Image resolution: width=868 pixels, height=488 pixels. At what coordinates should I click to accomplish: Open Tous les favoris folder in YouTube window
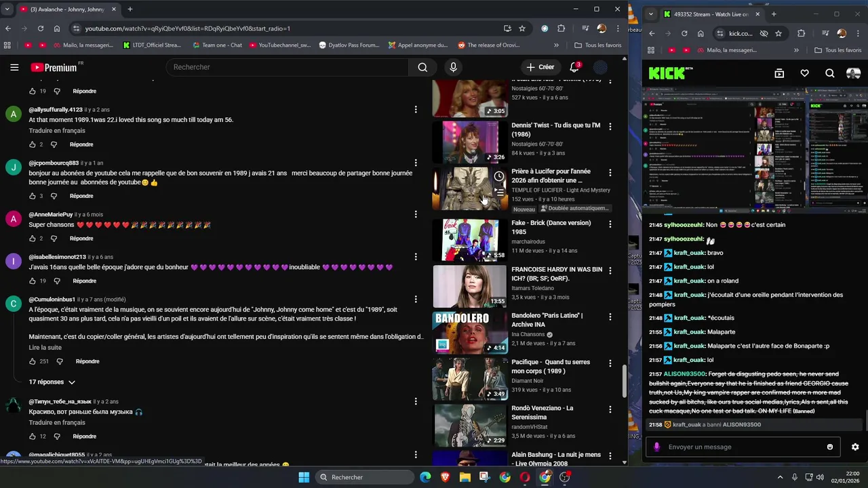click(597, 45)
